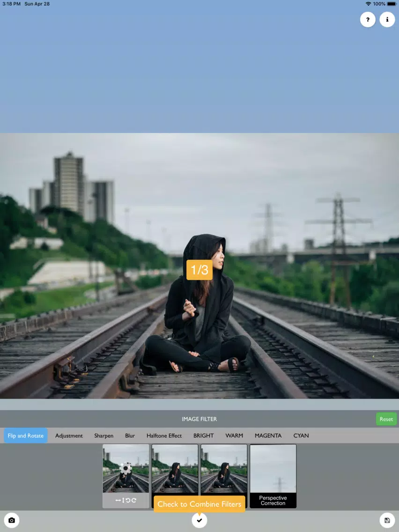Tap the main railway photo preview
This screenshot has height=532, width=399.
click(x=199, y=266)
